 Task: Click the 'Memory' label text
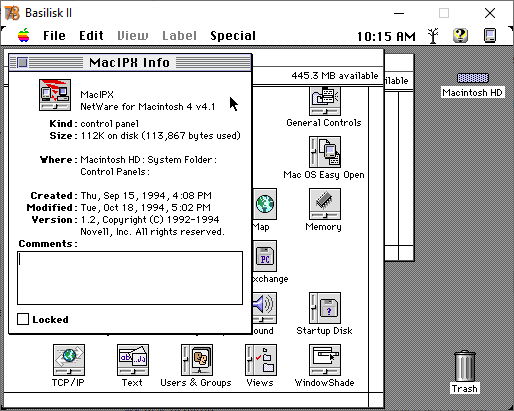pyautogui.click(x=323, y=227)
